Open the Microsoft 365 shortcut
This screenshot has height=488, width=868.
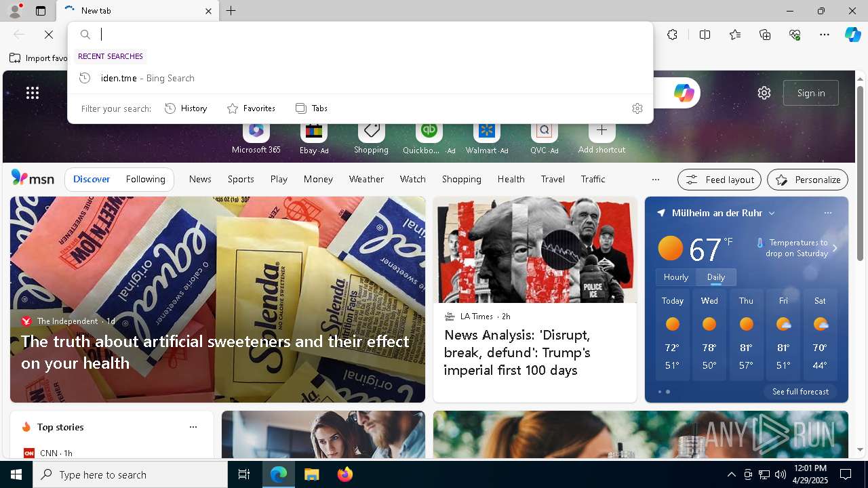tap(256, 139)
